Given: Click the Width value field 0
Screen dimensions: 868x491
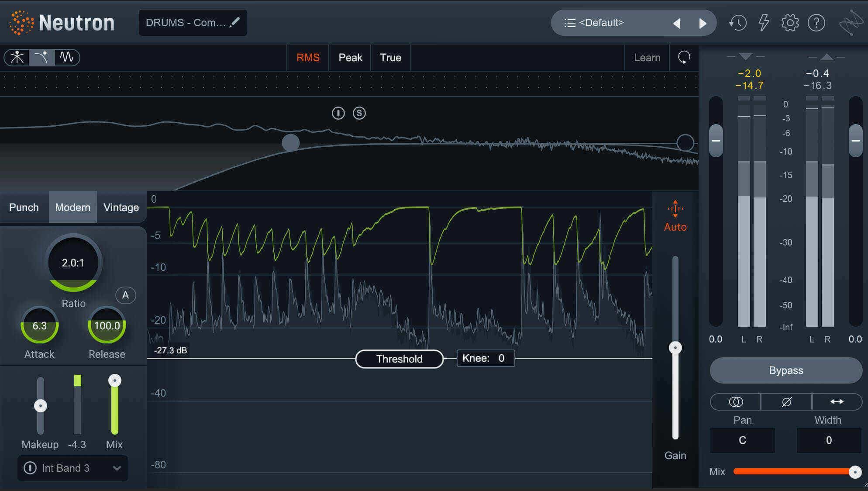Looking at the screenshot, I should (829, 440).
